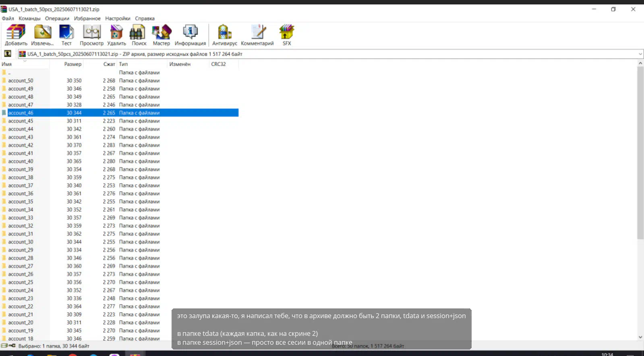This screenshot has height=356, width=644.
Task: Select the account_41 folder
Action: click(x=120, y=153)
